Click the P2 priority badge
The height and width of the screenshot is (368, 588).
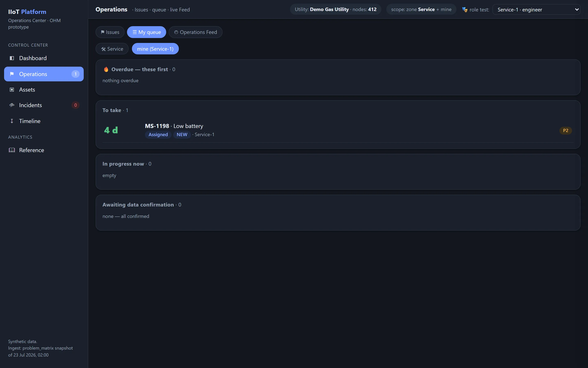point(565,130)
